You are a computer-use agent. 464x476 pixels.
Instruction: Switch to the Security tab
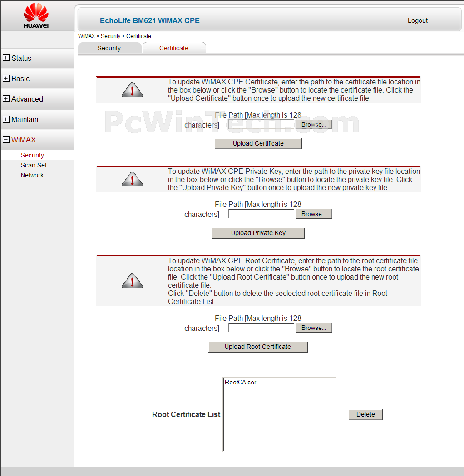tap(109, 48)
